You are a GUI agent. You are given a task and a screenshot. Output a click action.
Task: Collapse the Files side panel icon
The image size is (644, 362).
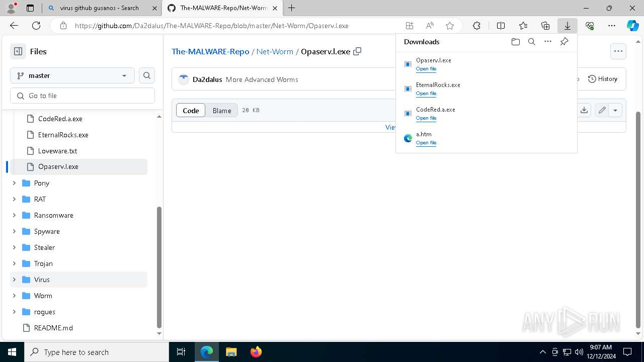(18, 51)
